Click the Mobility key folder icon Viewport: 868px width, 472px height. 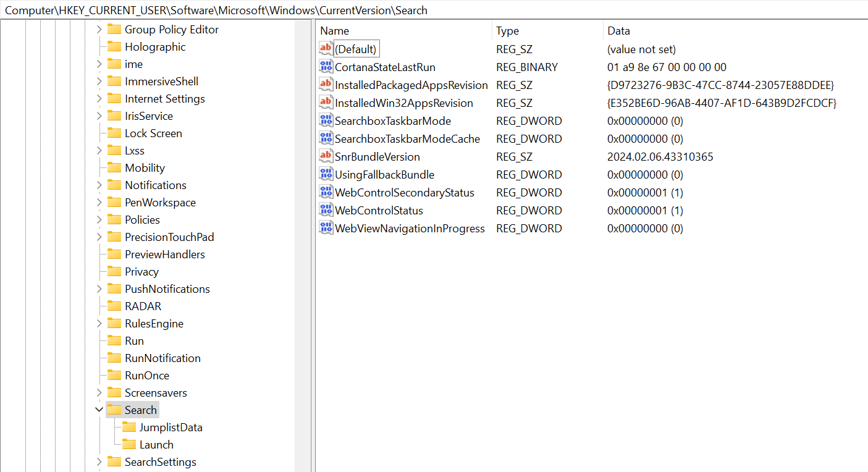click(114, 167)
